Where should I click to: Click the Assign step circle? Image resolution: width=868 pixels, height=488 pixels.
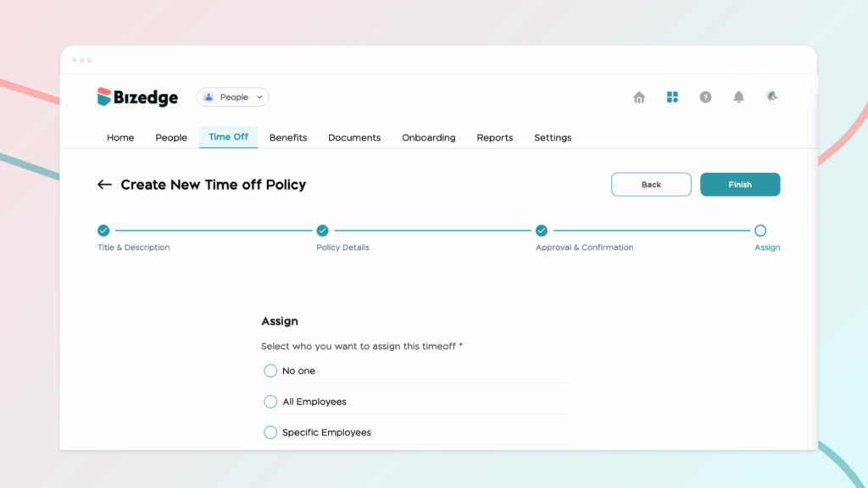[760, 230]
